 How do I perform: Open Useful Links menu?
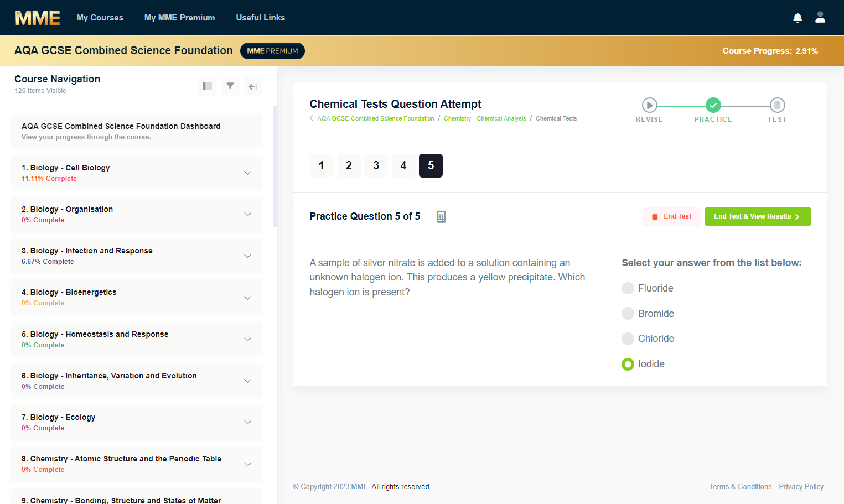point(260,18)
